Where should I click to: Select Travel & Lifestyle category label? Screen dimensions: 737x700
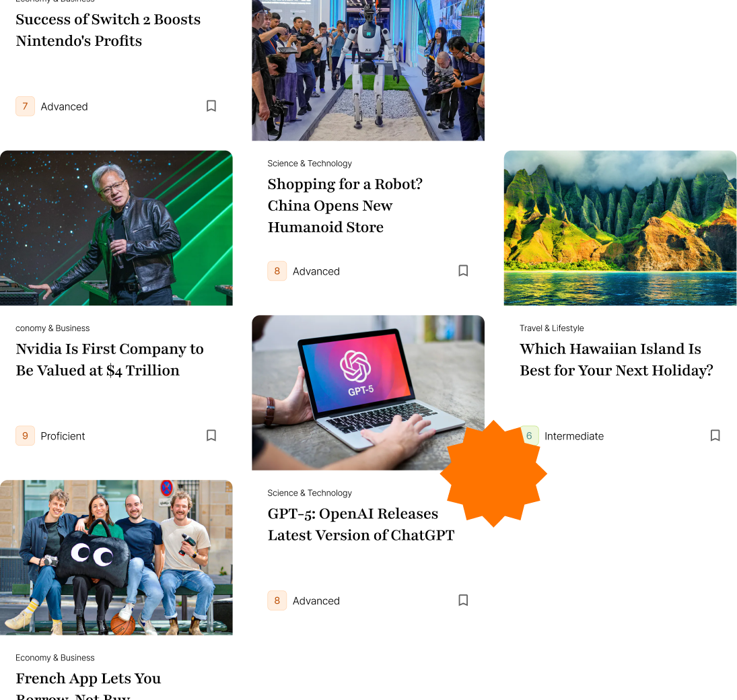(551, 328)
